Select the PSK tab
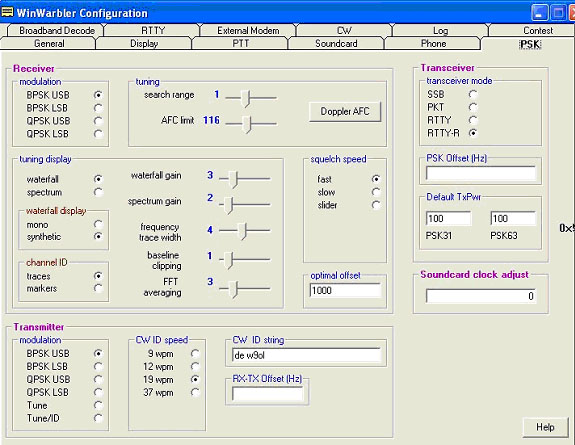The width and height of the screenshot is (575, 445). coord(530,44)
